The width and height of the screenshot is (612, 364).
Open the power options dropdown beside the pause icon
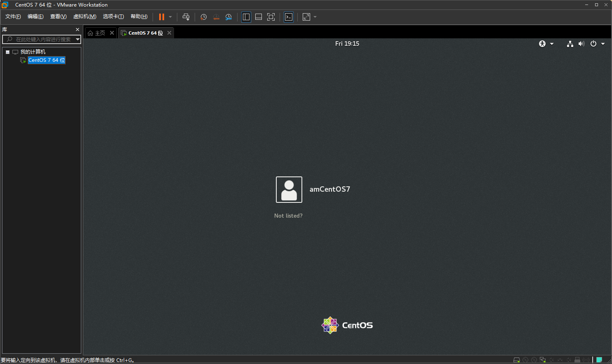coord(170,17)
